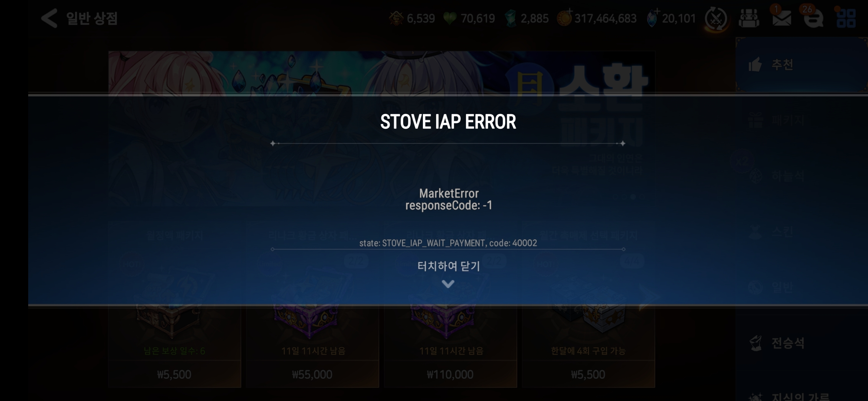Tap the gold coin currency icon

pos(565,18)
